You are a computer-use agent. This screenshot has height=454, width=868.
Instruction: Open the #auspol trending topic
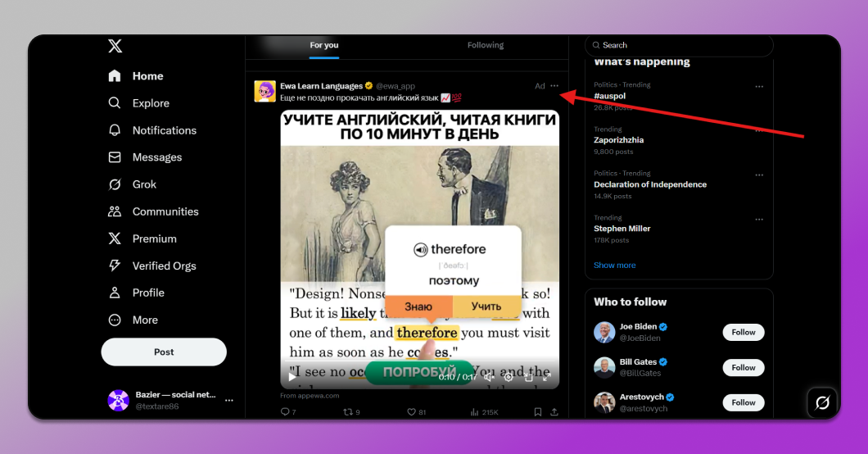(x=610, y=96)
